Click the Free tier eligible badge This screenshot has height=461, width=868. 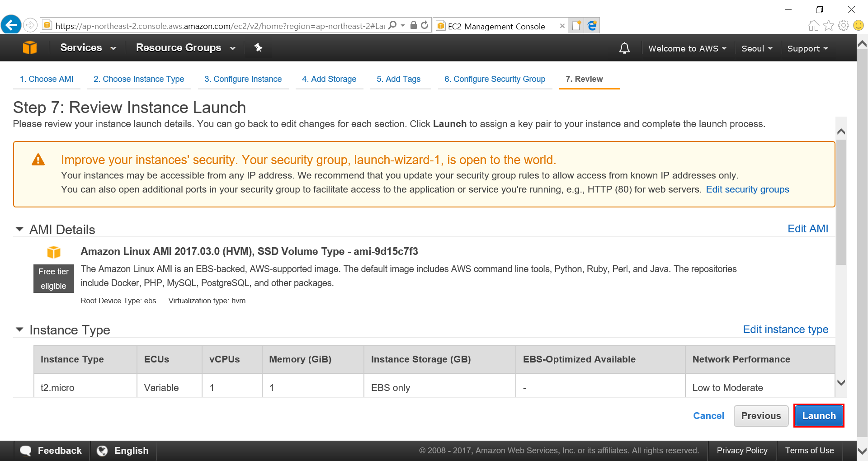coord(54,279)
